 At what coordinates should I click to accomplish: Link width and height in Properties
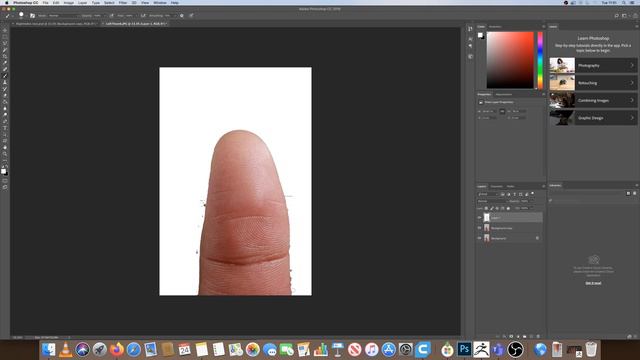pyautogui.click(x=502, y=111)
